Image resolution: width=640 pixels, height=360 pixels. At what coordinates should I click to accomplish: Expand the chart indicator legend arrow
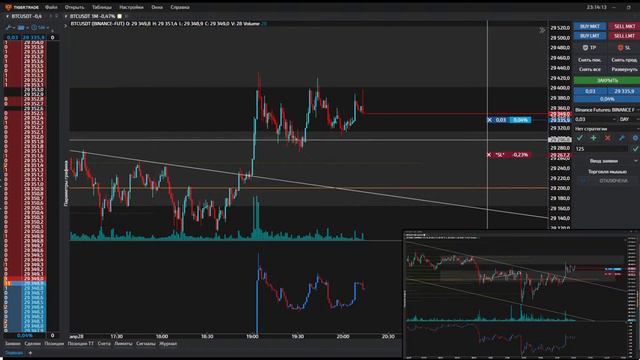click(x=65, y=25)
